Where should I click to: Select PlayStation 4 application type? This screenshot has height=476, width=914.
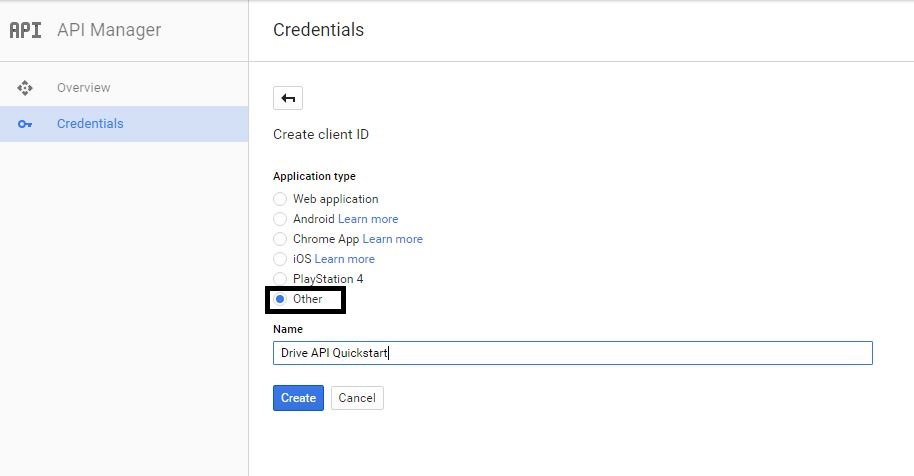(x=280, y=279)
